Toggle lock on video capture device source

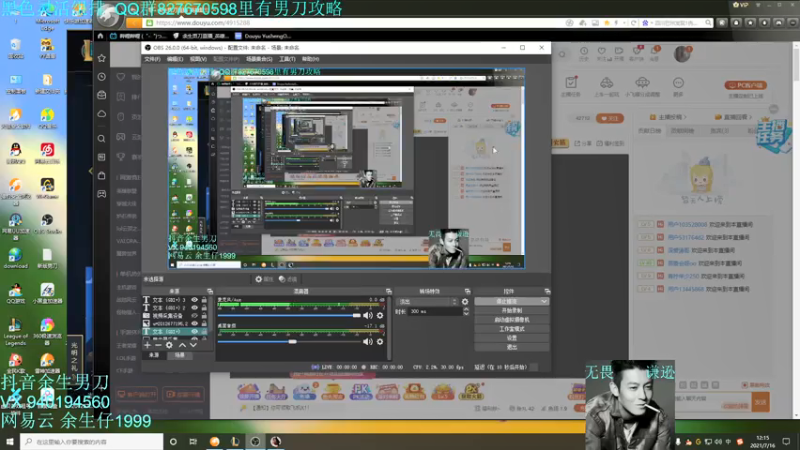pyautogui.click(x=204, y=316)
